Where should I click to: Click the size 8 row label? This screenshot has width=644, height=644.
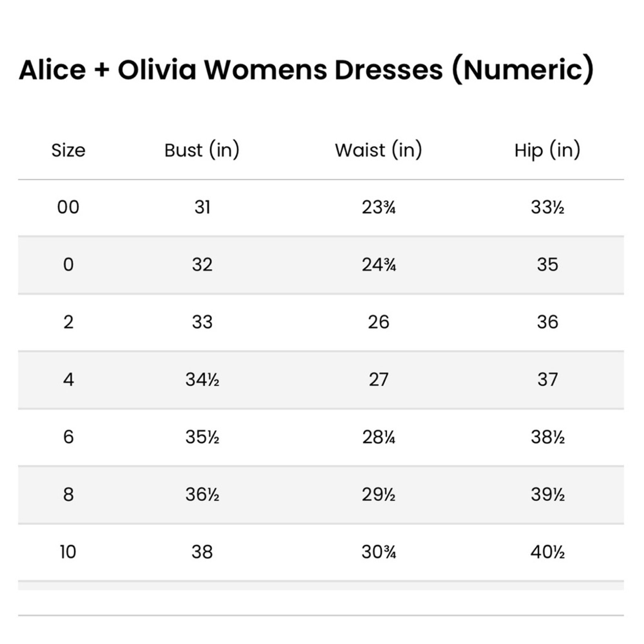68,494
